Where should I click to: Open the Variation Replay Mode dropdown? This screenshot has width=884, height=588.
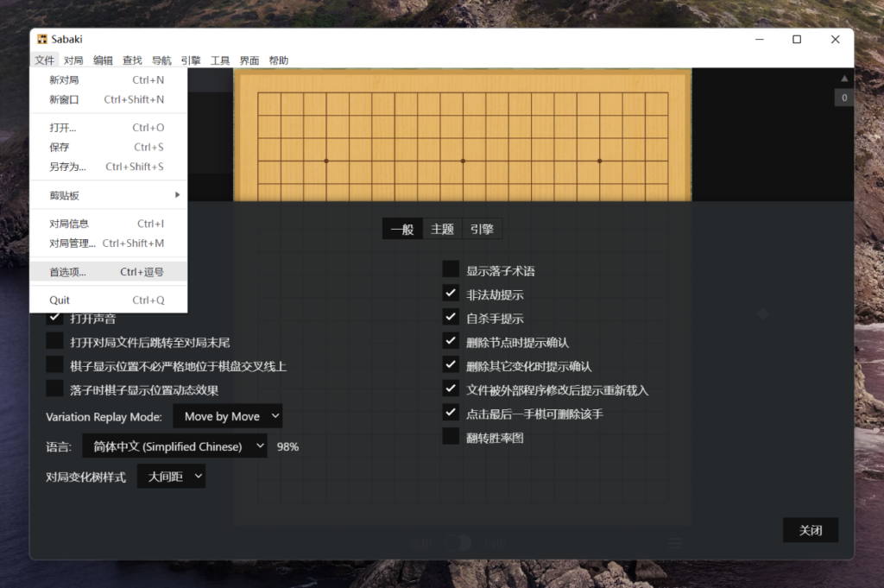pos(228,416)
